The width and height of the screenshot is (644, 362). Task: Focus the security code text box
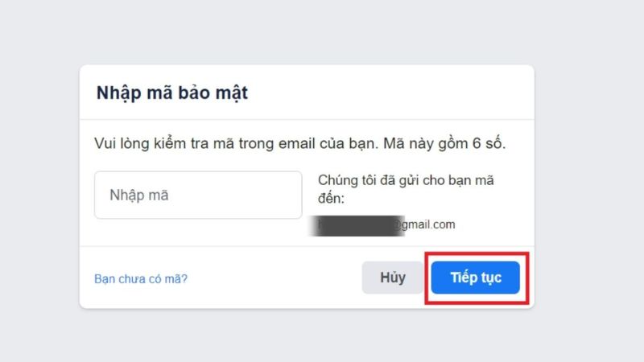pyautogui.click(x=198, y=195)
